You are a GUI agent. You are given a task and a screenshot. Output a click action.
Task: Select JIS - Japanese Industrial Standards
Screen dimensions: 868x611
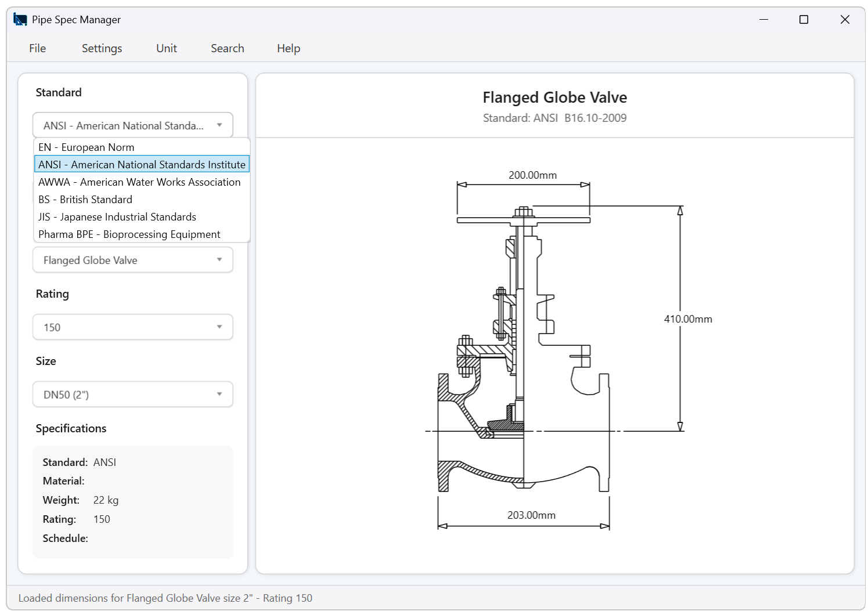tap(117, 217)
